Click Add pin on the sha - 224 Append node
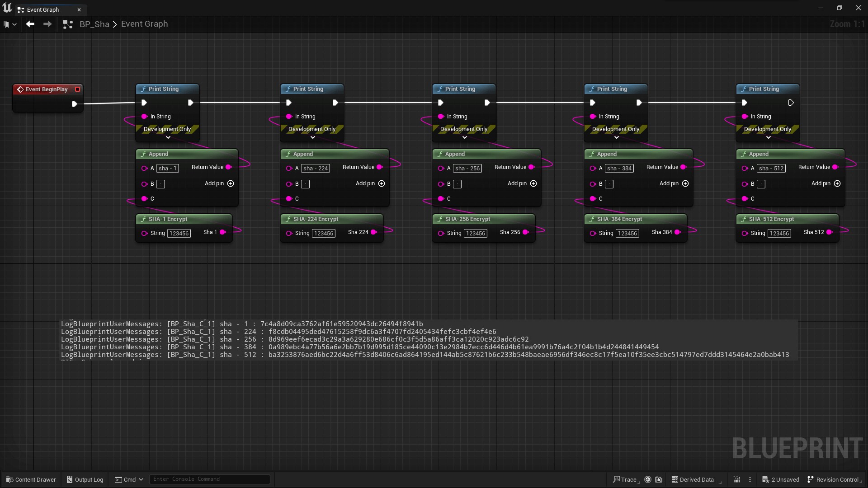 tap(381, 183)
